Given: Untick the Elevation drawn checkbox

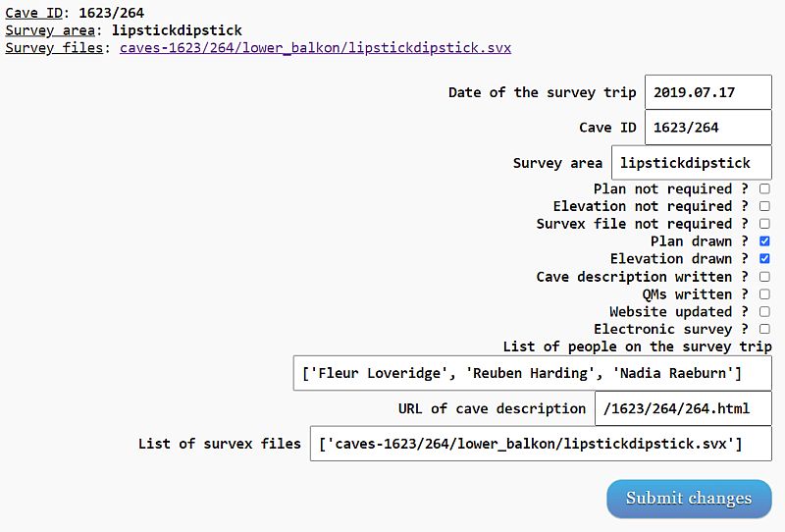Looking at the screenshot, I should pos(764,259).
